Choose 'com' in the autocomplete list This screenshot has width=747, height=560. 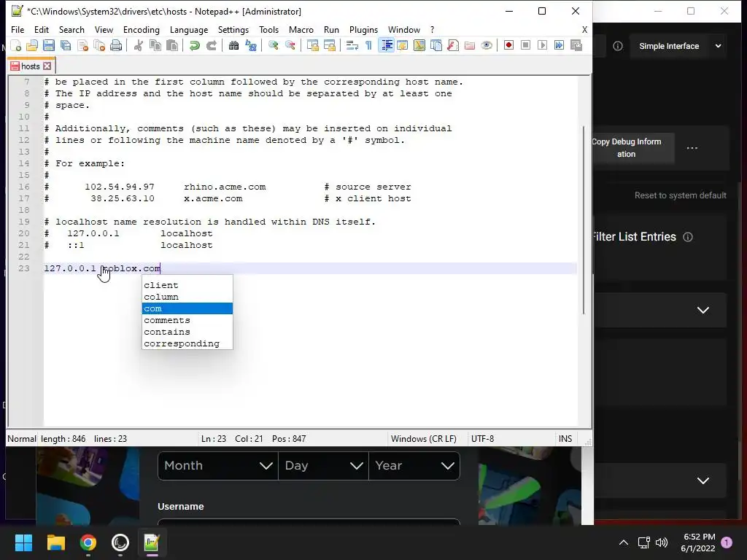187,308
